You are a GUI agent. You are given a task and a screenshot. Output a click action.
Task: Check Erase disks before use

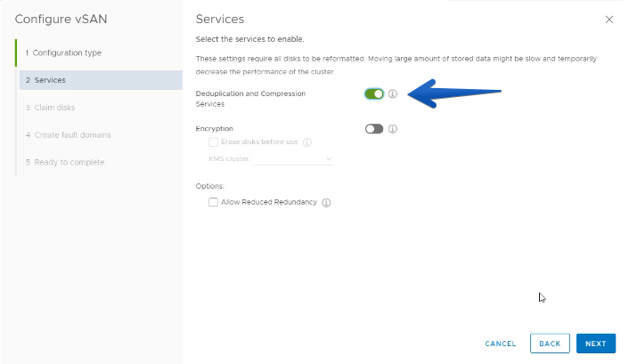pyautogui.click(x=213, y=142)
